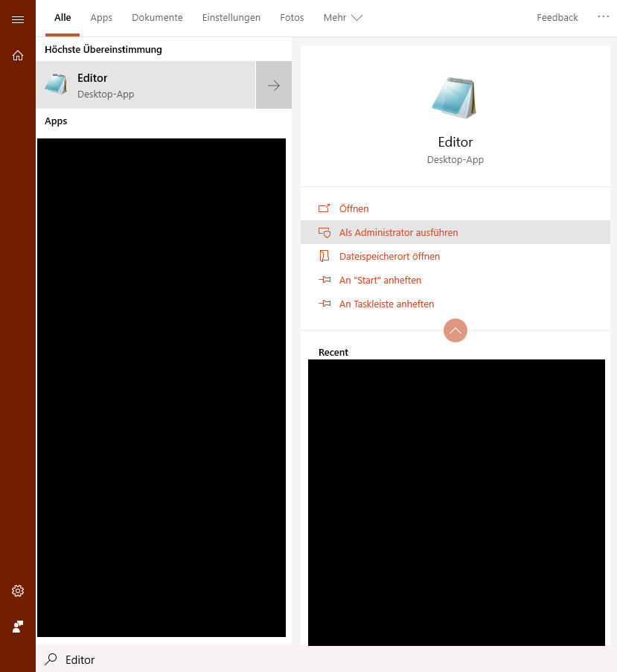The image size is (617, 672).
Task: Click the user feedback person icon
Action: 18,627
